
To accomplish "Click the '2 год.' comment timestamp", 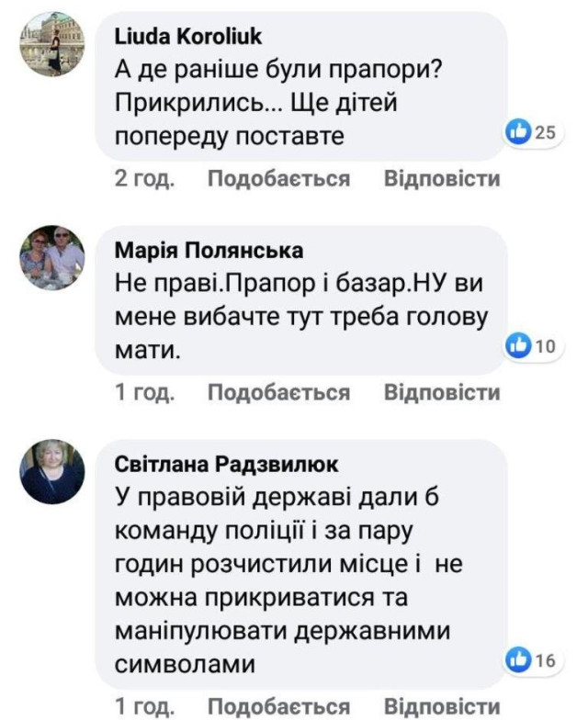I will tap(144, 178).
